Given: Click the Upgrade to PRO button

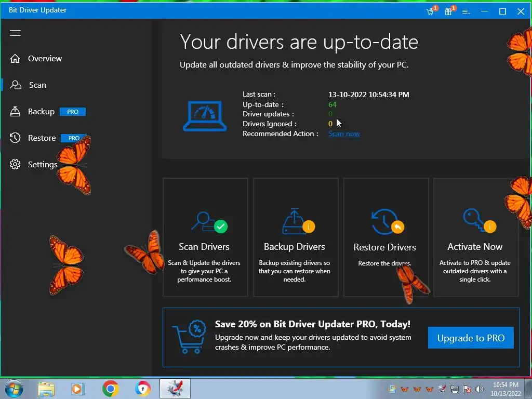Looking at the screenshot, I should 471,338.
